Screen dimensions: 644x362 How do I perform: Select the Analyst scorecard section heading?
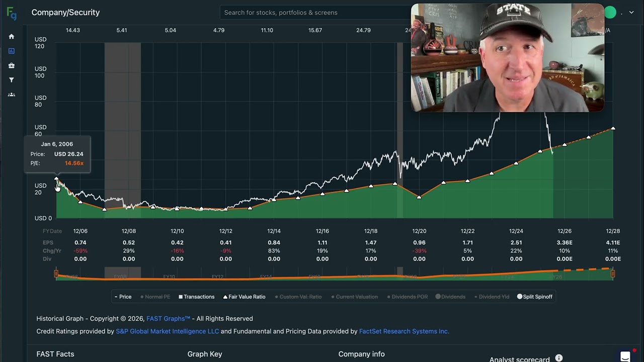520,359
